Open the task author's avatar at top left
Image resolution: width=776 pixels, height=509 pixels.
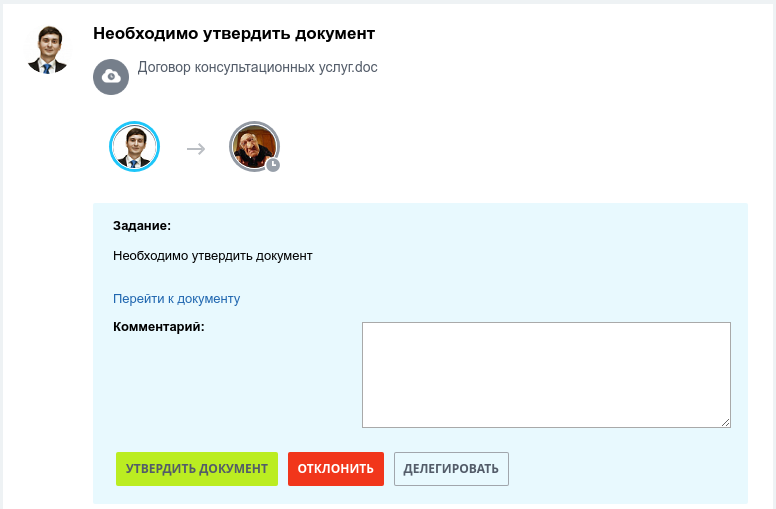(x=48, y=50)
